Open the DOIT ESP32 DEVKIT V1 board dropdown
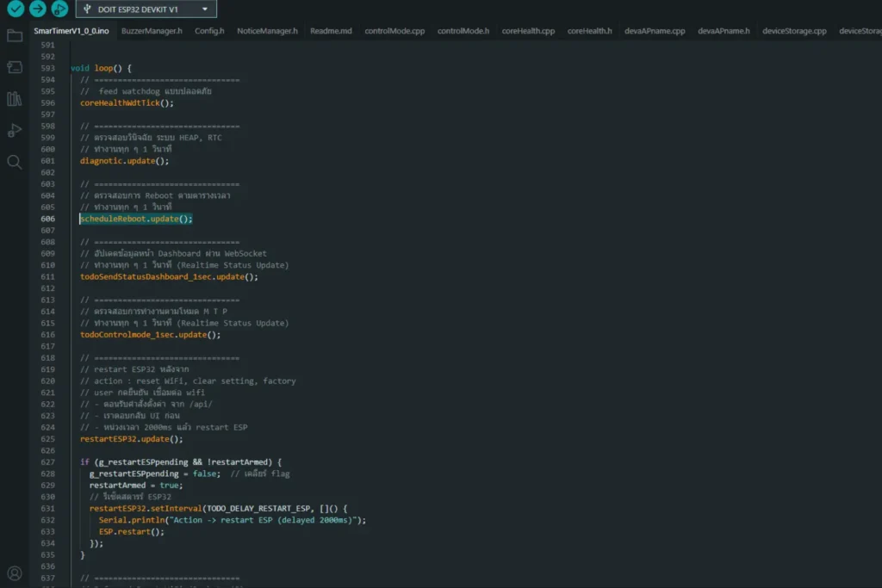This screenshot has width=882, height=588. pos(146,9)
